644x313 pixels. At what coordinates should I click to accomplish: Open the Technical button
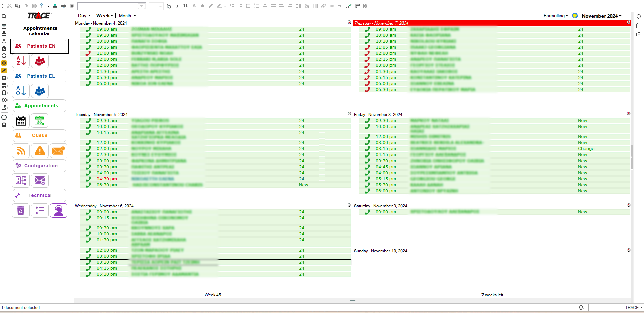click(x=40, y=195)
